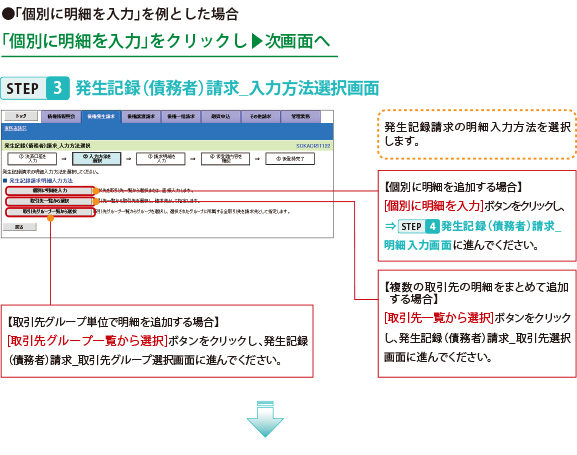The width and height of the screenshot is (577, 455).
Task: Switch to the 債権譲渡請求 tab
Action: point(141,117)
